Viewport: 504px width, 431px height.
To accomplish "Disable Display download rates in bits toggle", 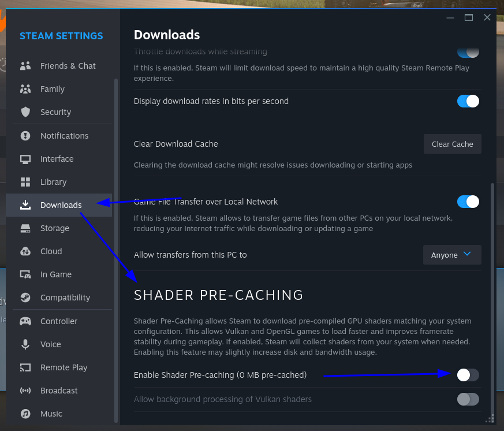I will [x=468, y=101].
